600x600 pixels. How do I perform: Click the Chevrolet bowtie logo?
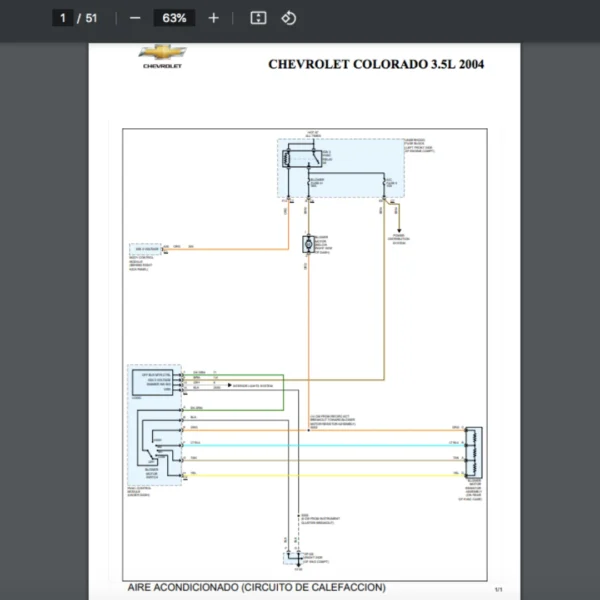pos(162,53)
